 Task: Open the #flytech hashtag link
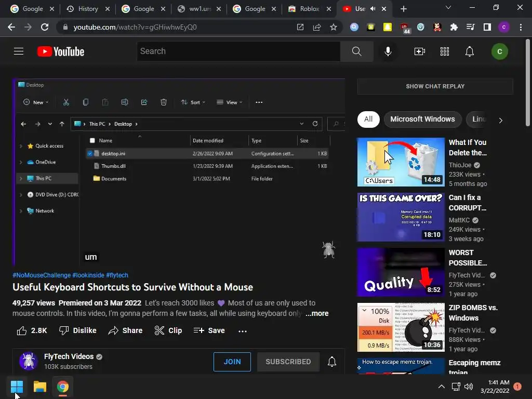117,275
